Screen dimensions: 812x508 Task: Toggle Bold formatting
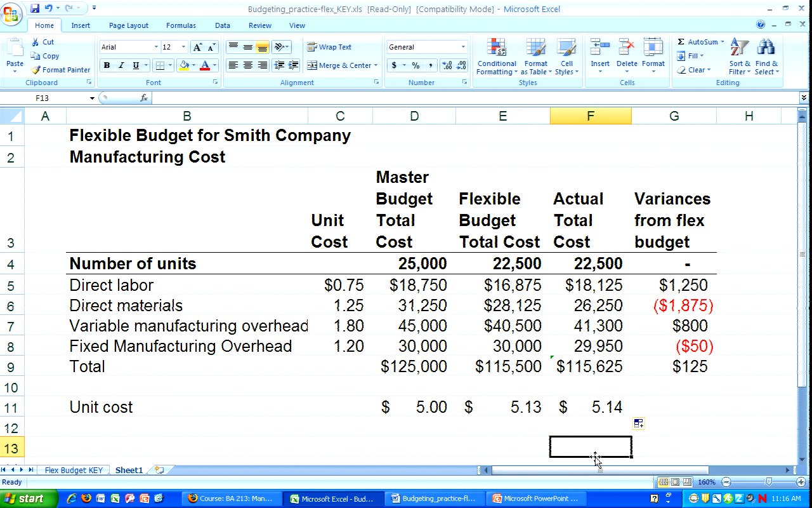pyautogui.click(x=107, y=65)
